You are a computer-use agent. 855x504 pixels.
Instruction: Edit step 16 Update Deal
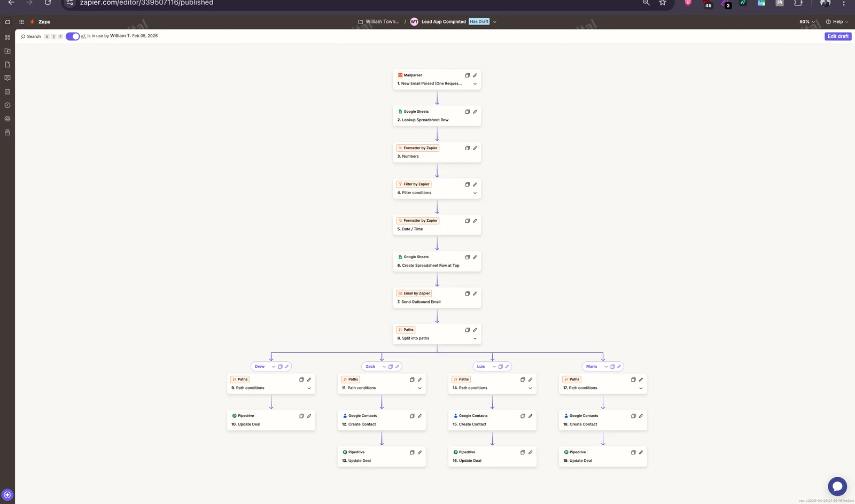click(x=530, y=452)
